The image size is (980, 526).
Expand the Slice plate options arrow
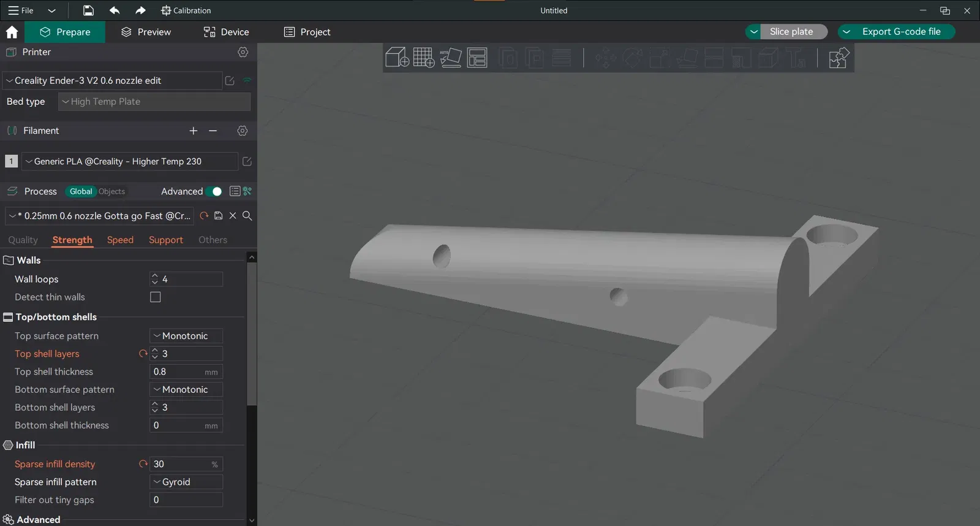coord(754,32)
